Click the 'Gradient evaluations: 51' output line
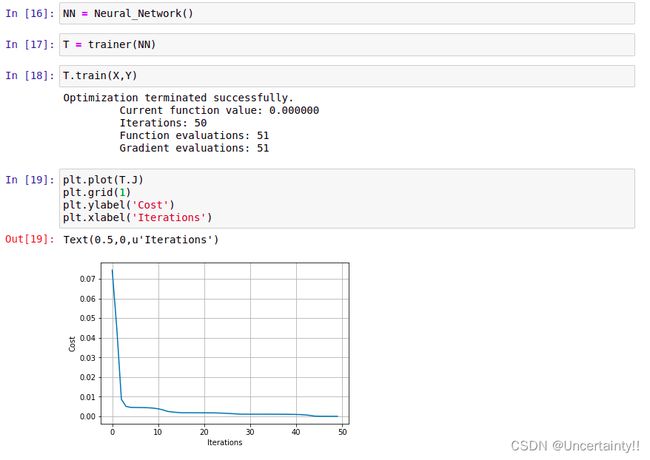This screenshot has height=460, width=650. click(x=194, y=148)
